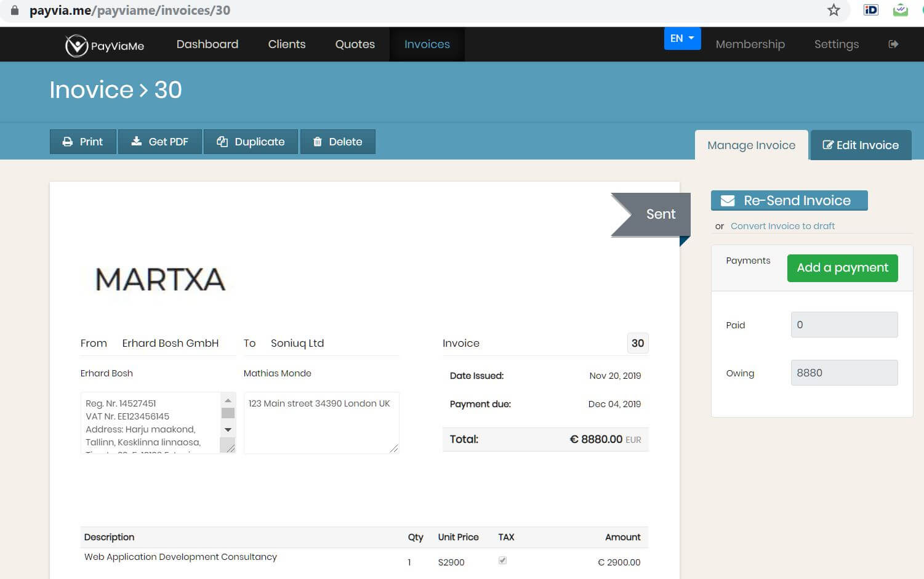
Task: Click Add a payment button
Action: tap(842, 268)
